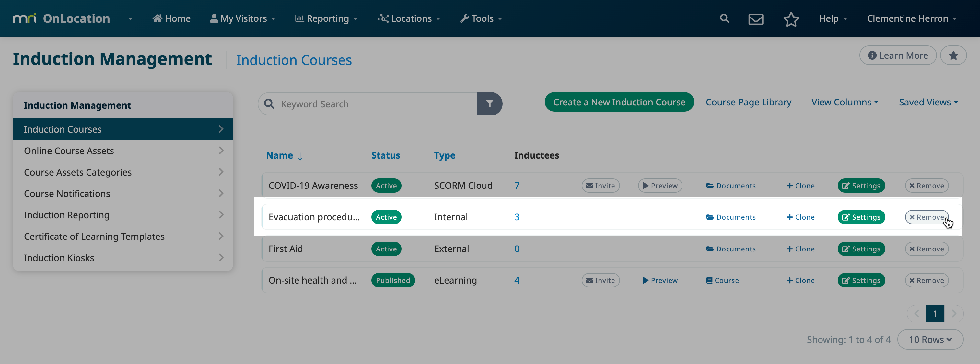The image size is (980, 364).
Task: Click the Create a New Induction Course button
Action: coord(619,102)
